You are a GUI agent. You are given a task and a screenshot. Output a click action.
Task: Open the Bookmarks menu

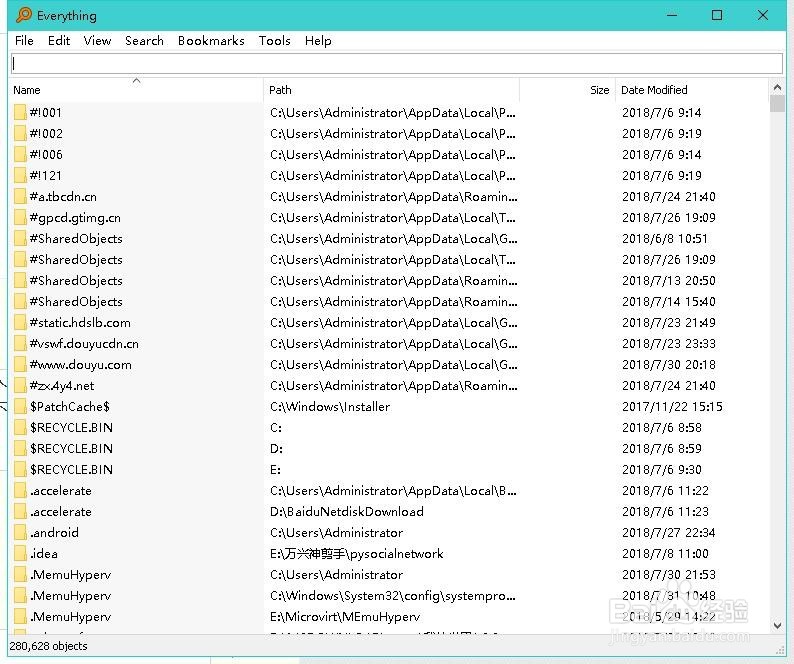[x=211, y=41]
